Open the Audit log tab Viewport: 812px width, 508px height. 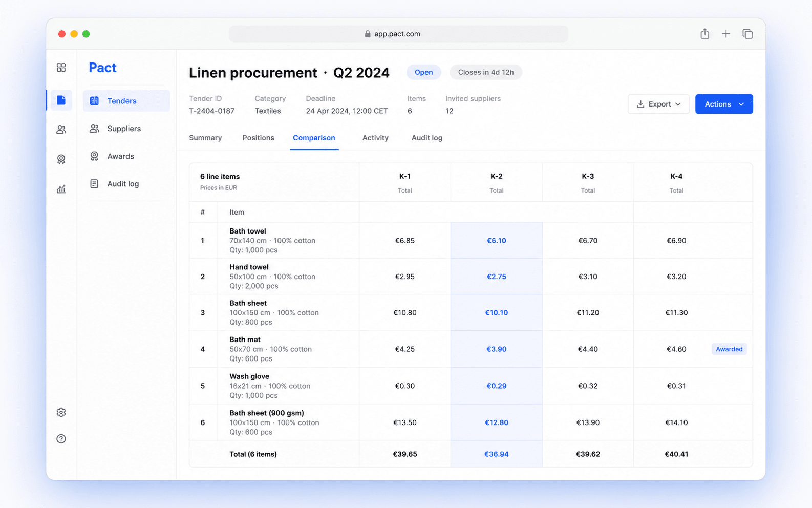click(427, 138)
